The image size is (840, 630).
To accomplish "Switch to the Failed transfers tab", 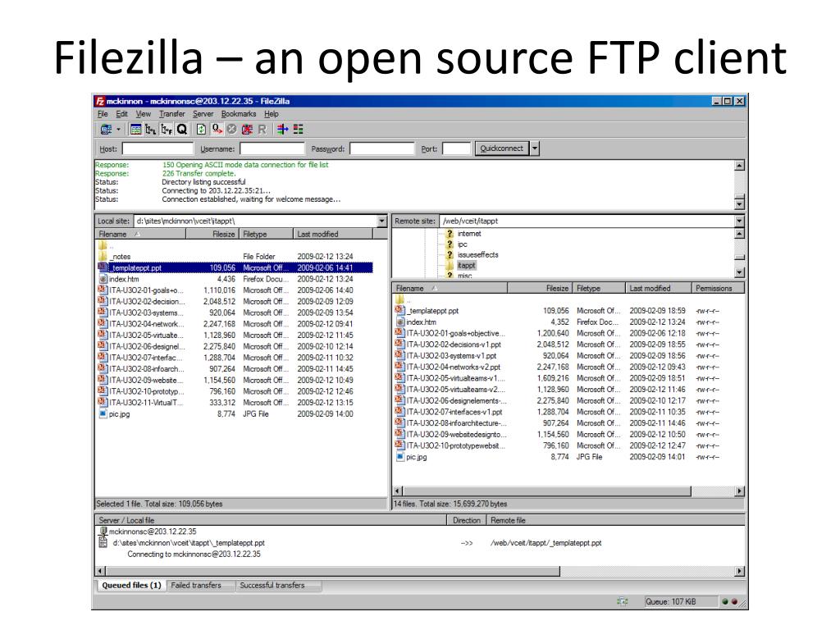I will point(196,586).
